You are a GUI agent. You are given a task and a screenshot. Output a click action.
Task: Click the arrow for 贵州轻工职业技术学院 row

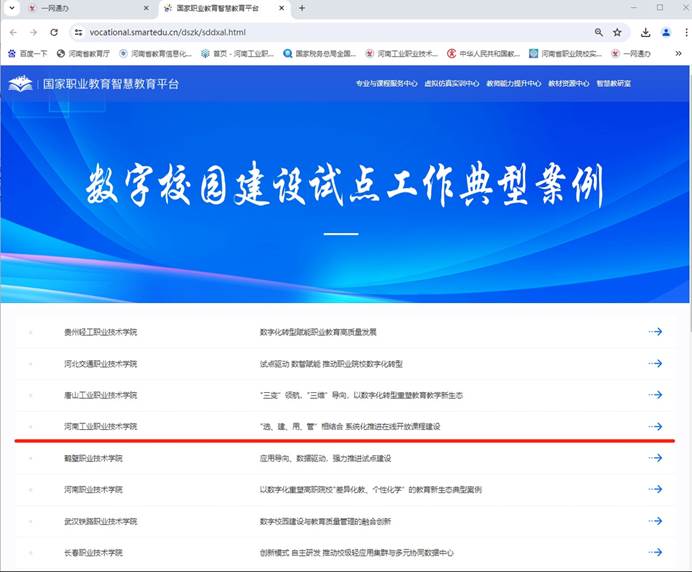click(655, 332)
